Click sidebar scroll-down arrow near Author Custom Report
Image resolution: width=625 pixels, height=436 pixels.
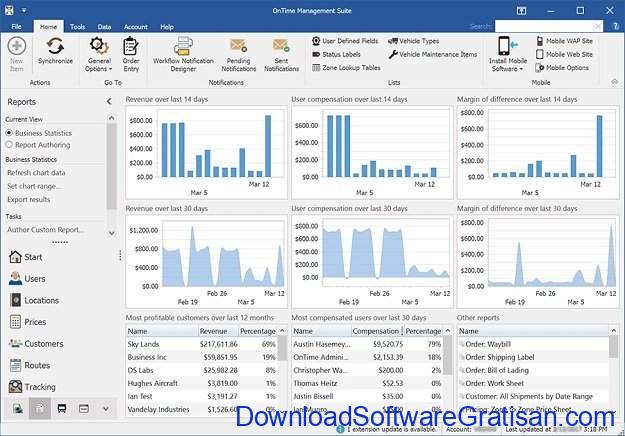pos(112,234)
